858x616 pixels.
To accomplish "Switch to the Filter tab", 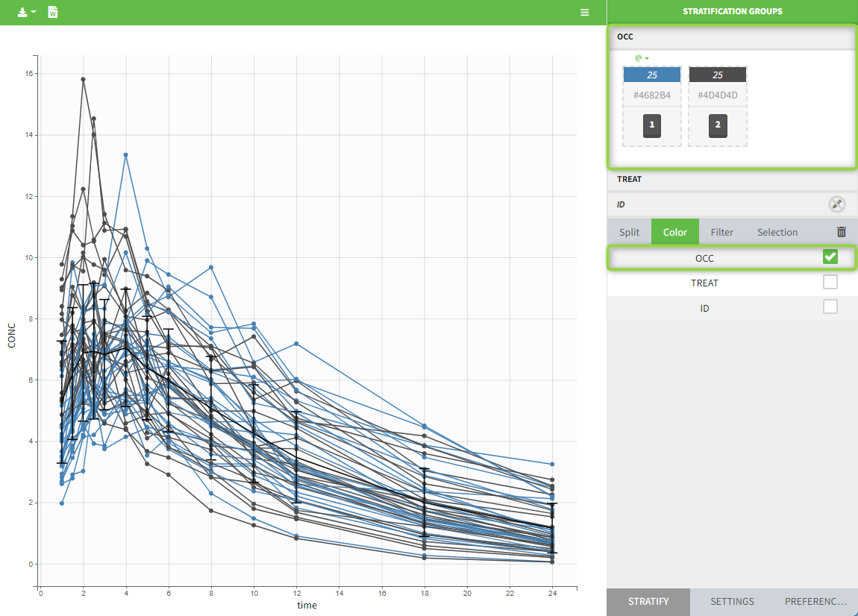I will (721, 232).
